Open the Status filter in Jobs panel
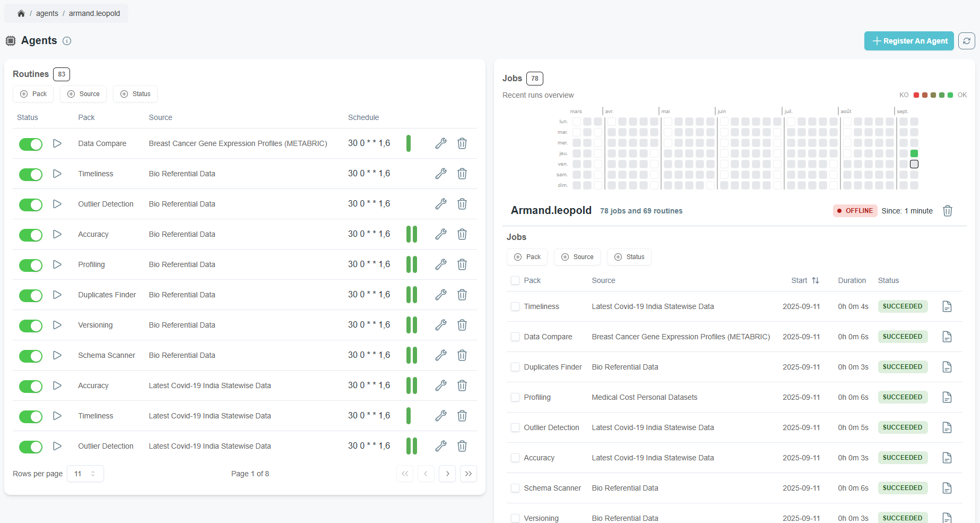 [x=629, y=257]
